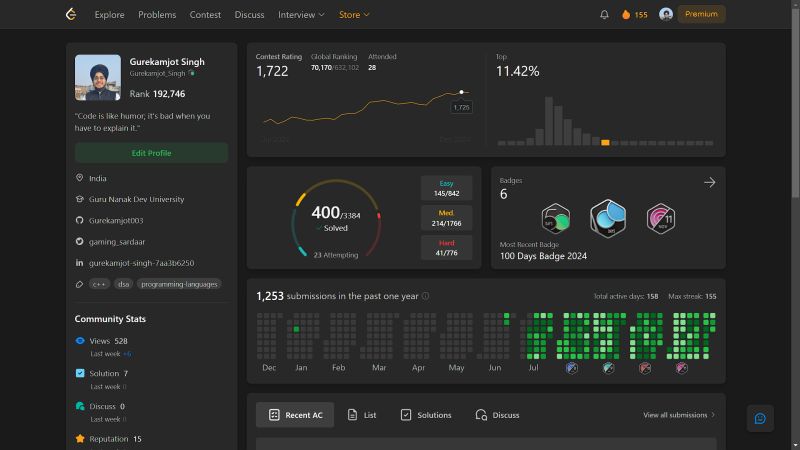Screen dimensions: 800x450
Task: Switch to the Discuss tab below heatmap
Action: pos(497,415)
